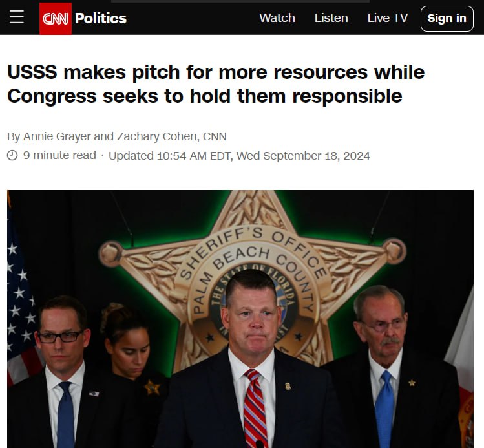The width and height of the screenshot is (484, 448).
Task: Click the clock read-time icon
Action: 12,155
